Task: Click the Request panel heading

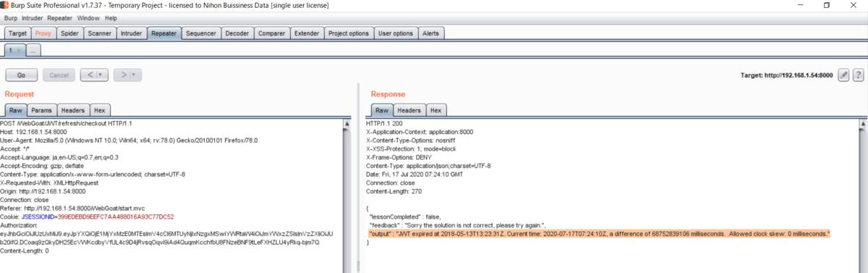Action: pyautogui.click(x=20, y=94)
